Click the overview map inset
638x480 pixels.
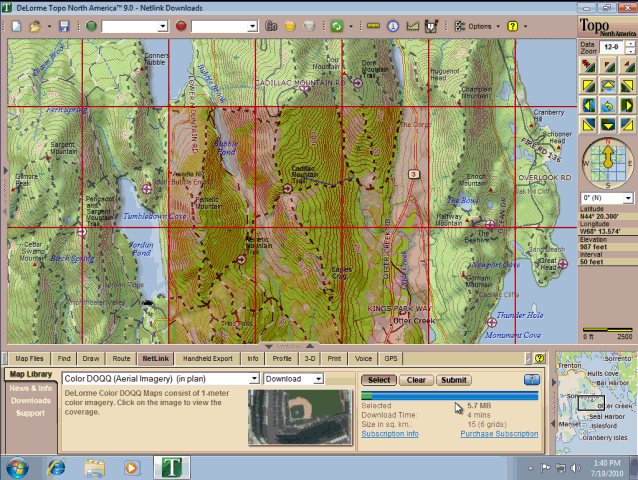coord(594,403)
